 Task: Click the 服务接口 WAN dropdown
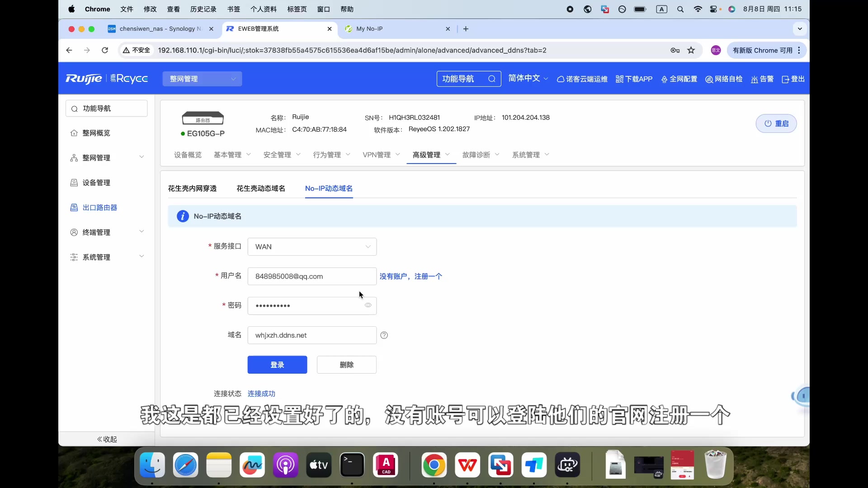coord(312,246)
